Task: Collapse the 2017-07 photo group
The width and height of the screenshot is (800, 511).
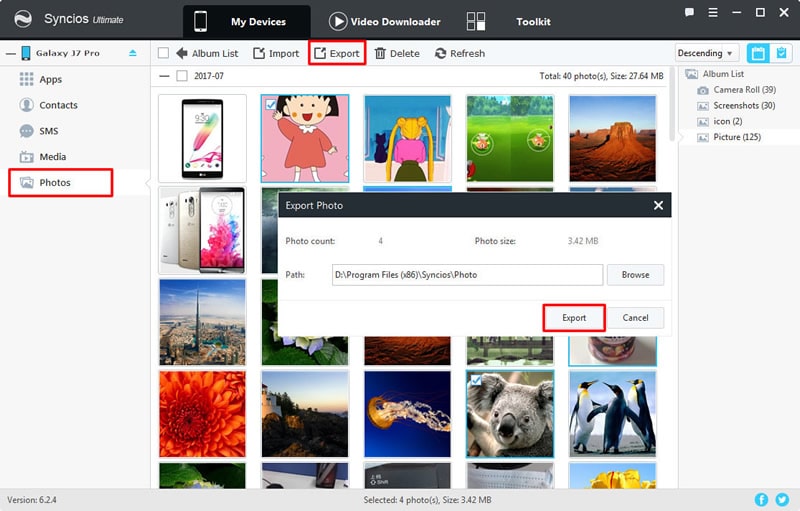Action: click(x=164, y=76)
